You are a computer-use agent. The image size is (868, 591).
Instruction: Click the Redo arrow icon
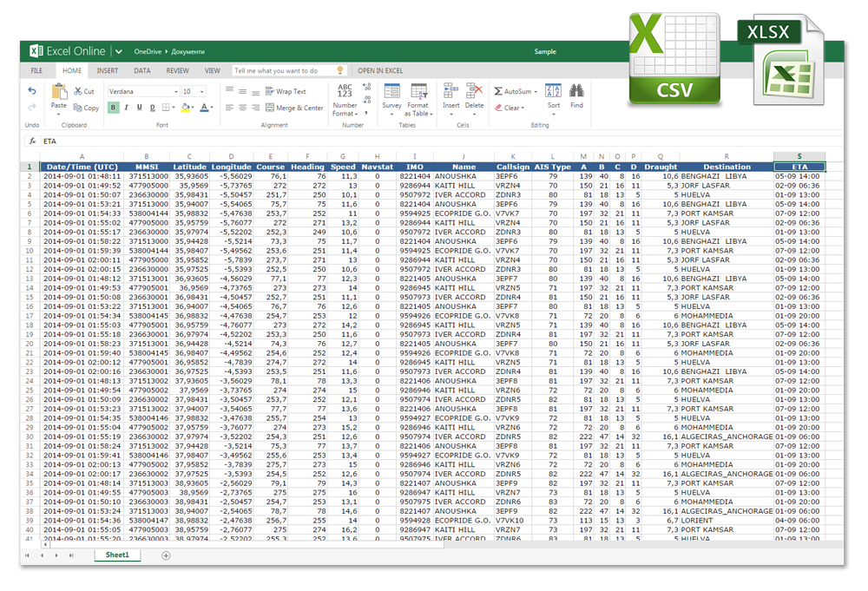point(32,107)
